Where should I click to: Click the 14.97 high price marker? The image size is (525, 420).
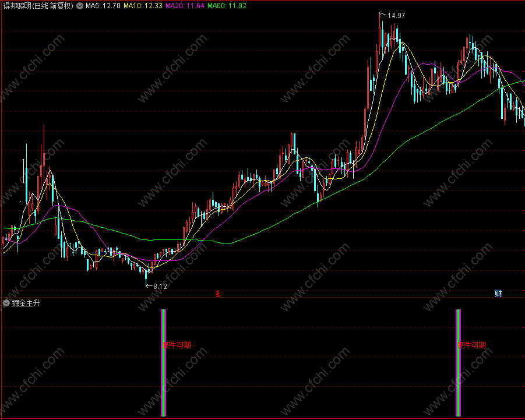[x=396, y=15]
